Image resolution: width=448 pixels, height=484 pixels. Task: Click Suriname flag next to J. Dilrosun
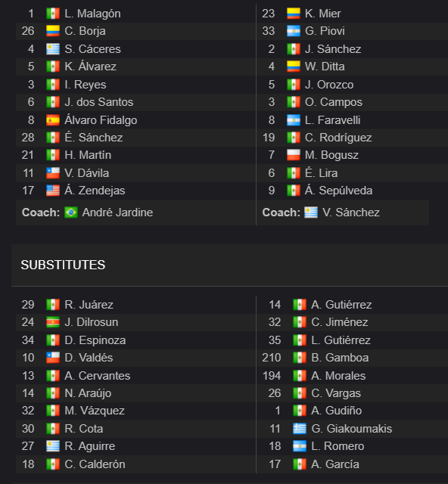tap(53, 322)
